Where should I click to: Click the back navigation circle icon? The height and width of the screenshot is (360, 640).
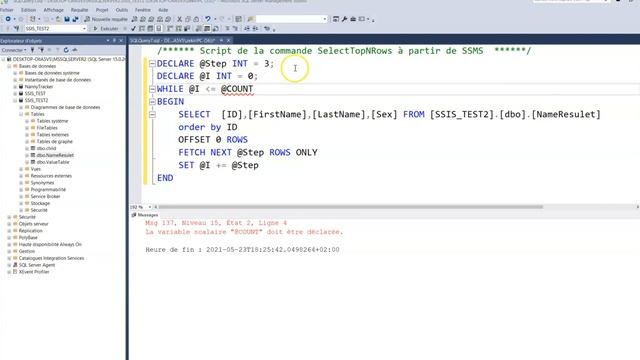pyautogui.click(x=8, y=19)
